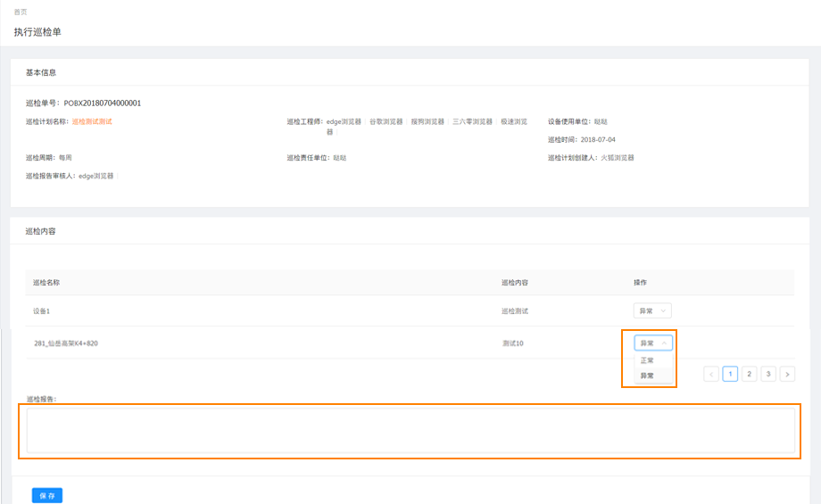Click the 操作 column header
The width and height of the screenshot is (821, 504).
[640, 283]
